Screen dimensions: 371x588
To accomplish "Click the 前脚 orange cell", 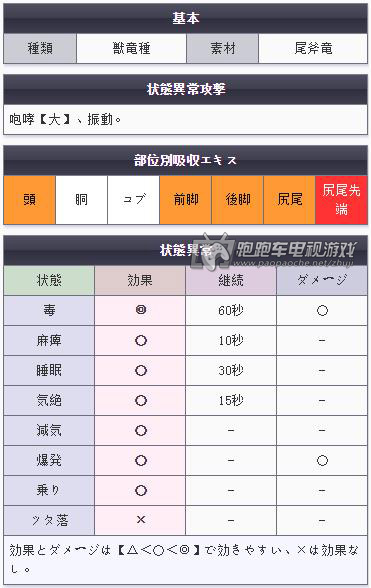I will coord(186,200).
